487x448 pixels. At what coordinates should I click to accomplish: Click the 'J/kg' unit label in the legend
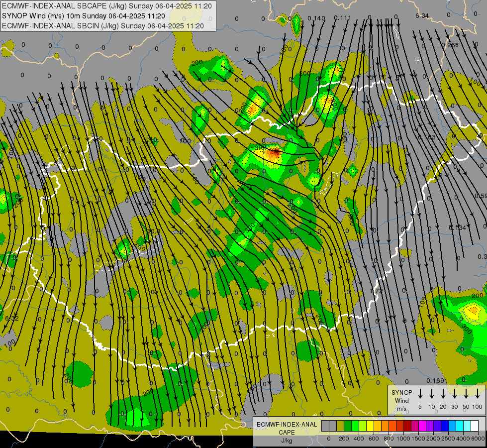[287, 441]
